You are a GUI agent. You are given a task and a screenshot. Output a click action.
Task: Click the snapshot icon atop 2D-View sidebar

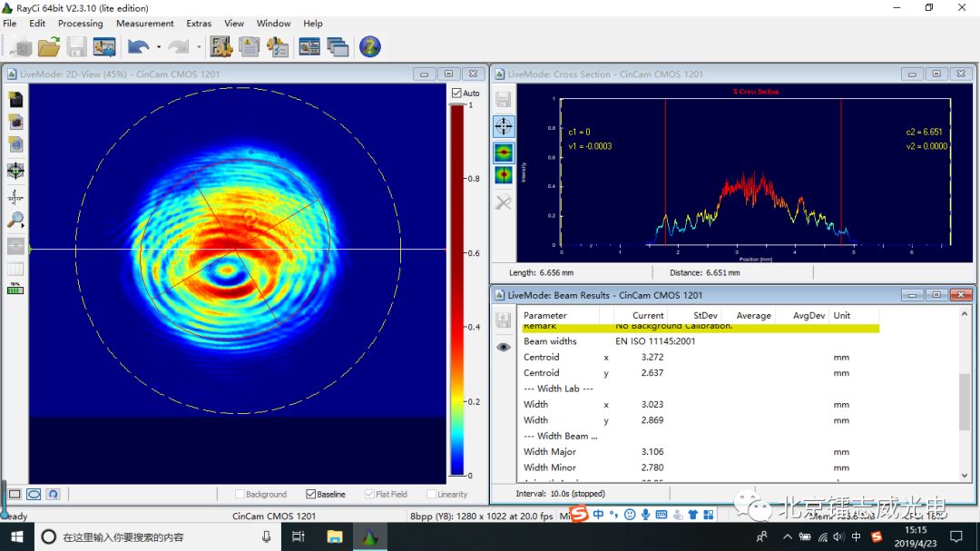pos(15,100)
